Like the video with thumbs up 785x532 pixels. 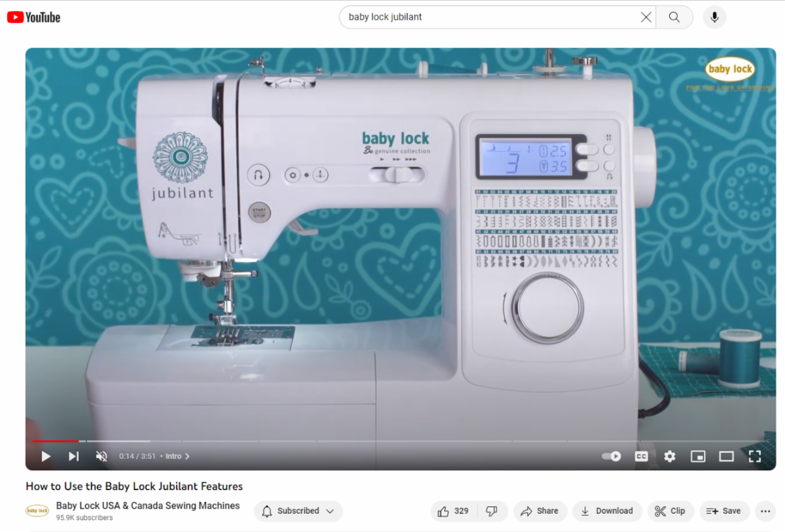point(454,511)
